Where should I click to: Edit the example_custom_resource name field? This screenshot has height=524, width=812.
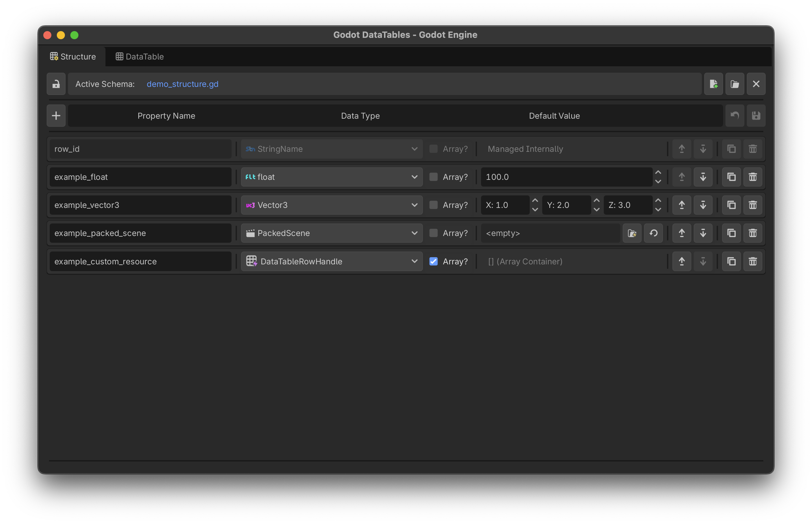(141, 262)
